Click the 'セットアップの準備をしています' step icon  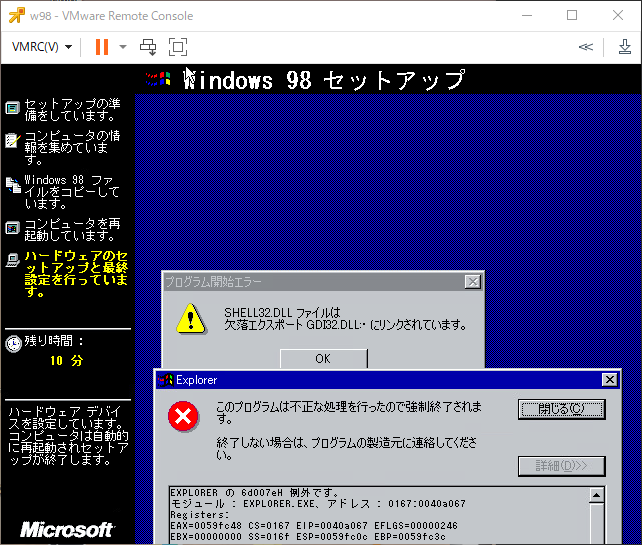(x=12, y=108)
